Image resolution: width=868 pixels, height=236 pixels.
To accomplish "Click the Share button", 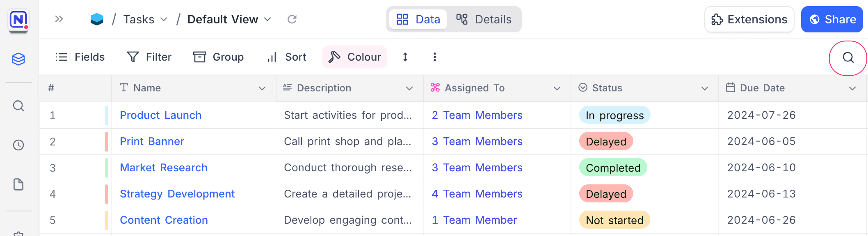I will click(831, 19).
